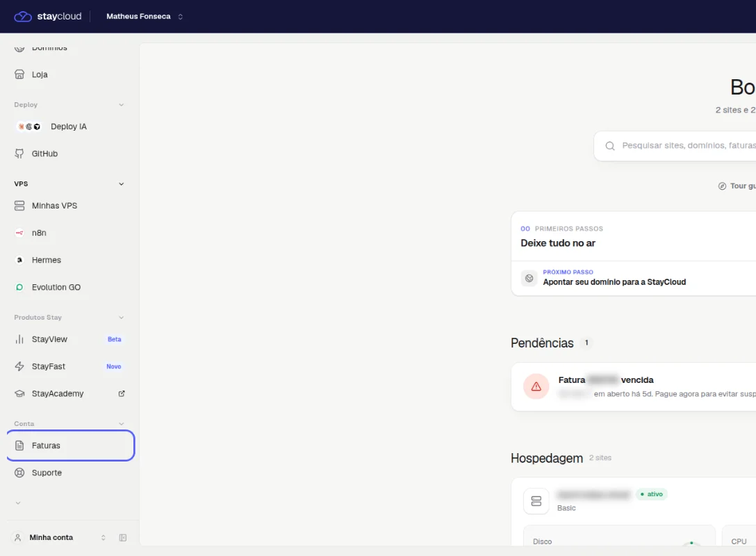Collapse the Deploy section chevron

[x=122, y=105]
